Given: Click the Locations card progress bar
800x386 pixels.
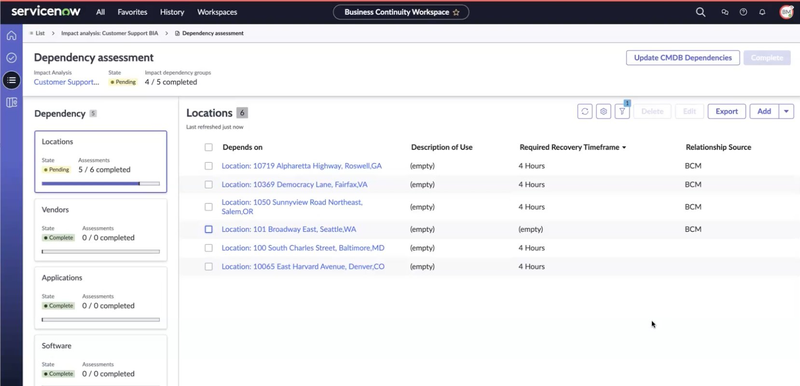Looking at the screenshot, I should (x=101, y=184).
